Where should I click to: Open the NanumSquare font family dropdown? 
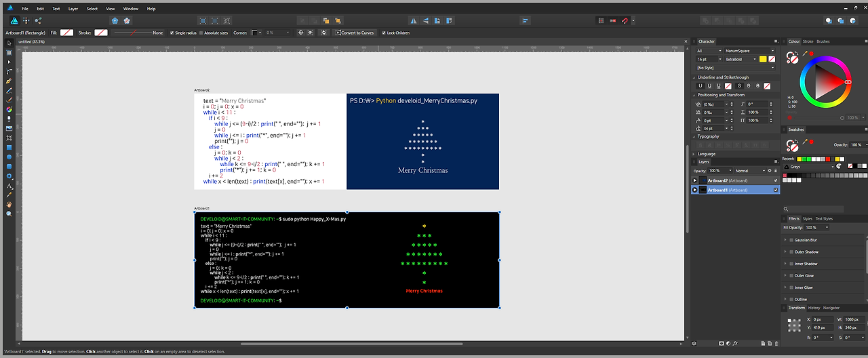coord(750,51)
